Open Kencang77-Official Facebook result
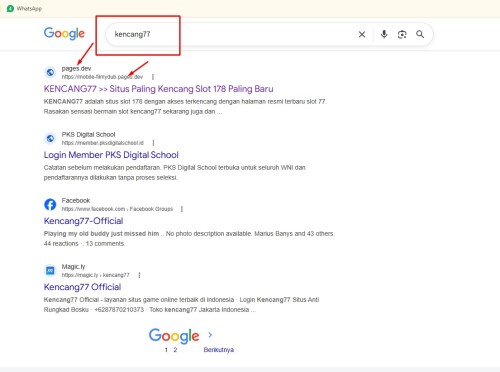The height and width of the screenshot is (372, 500). pos(83,221)
